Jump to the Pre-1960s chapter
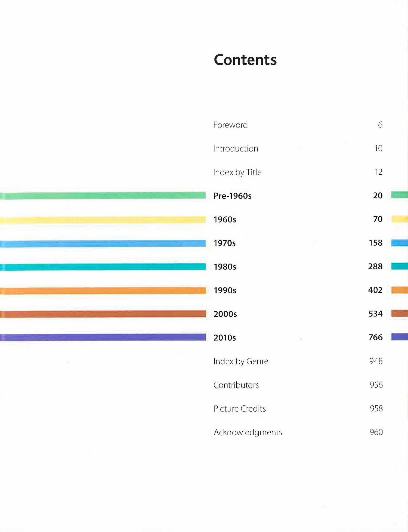The height and width of the screenshot is (532, 408). pyautogui.click(x=232, y=196)
